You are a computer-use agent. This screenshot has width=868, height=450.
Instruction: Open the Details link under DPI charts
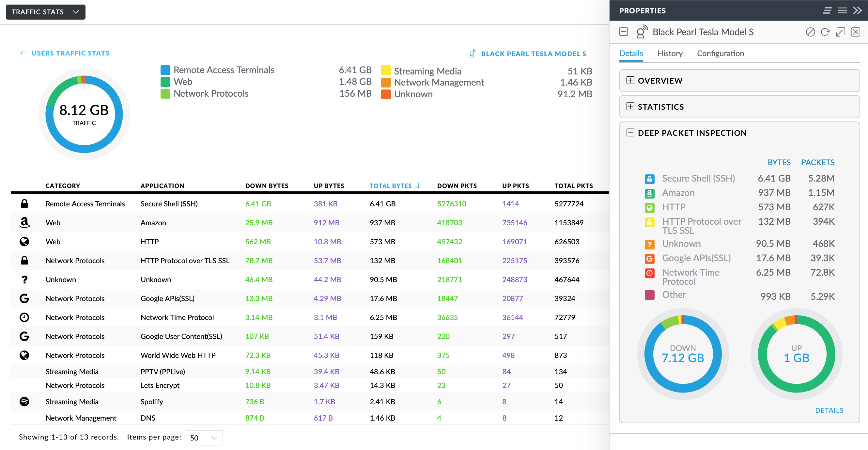click(829, 410)
